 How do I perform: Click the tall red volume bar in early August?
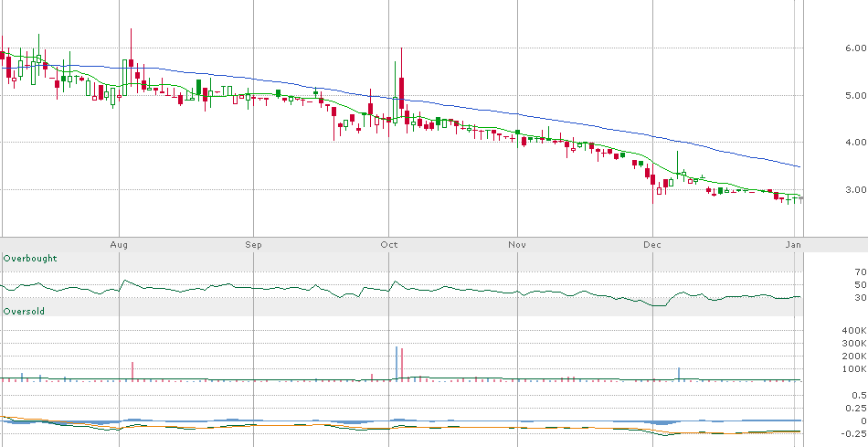(132, 372)
